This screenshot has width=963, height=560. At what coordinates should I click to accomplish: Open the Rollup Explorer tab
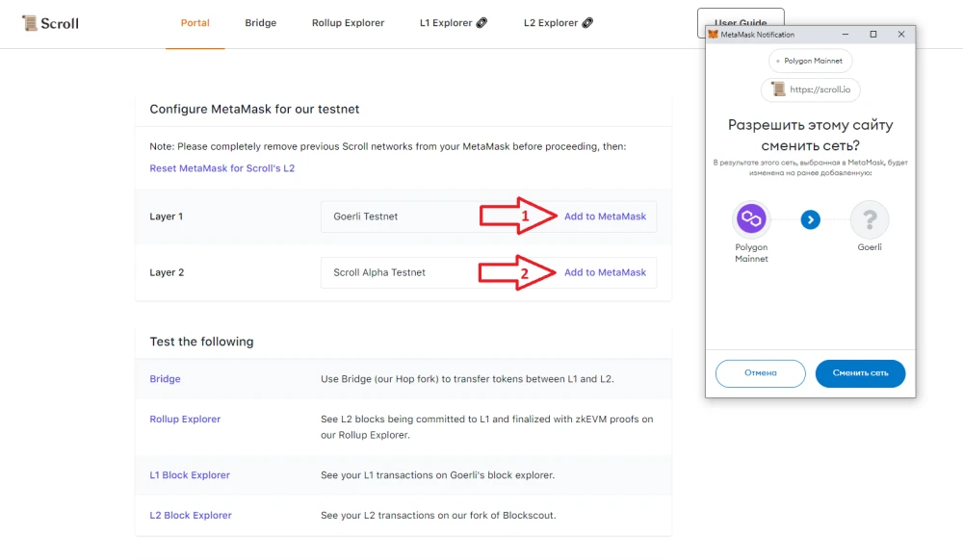pos(348,23)
